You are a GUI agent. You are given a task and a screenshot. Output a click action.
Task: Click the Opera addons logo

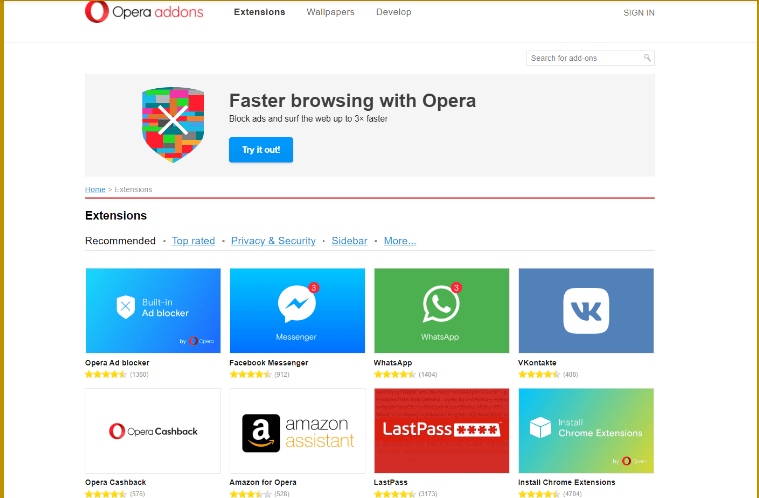click(x=144, y=12)
